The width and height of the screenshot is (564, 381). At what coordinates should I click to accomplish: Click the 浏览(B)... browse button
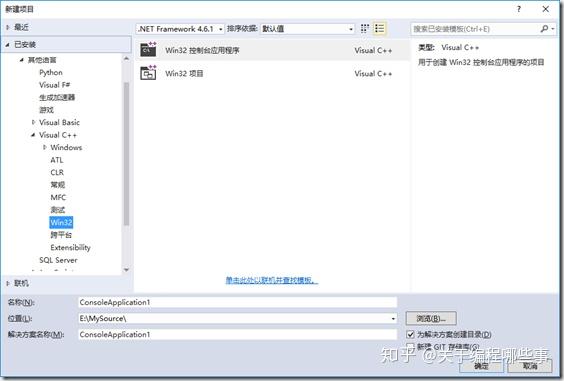click(x=431, y=318)
